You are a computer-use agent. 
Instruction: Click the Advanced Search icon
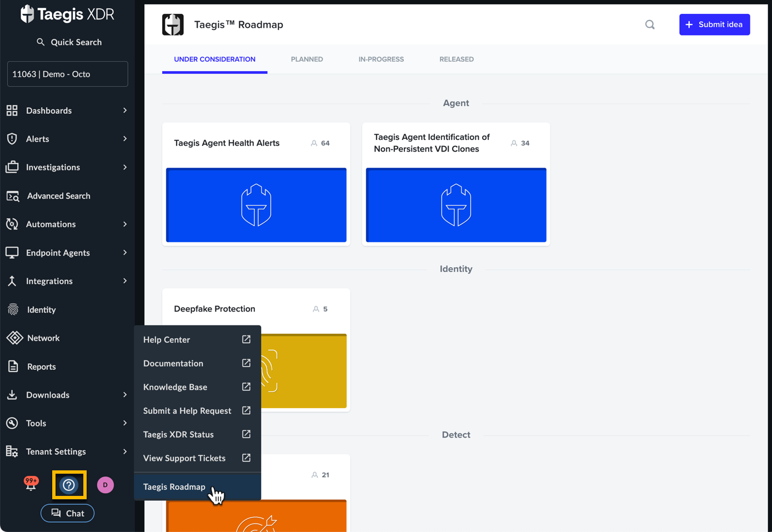point(13,196)
